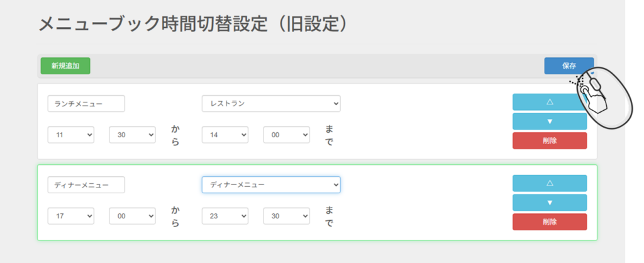Click the ディナーメニュー name text field
644x263 pixels.
pos(86,184)
